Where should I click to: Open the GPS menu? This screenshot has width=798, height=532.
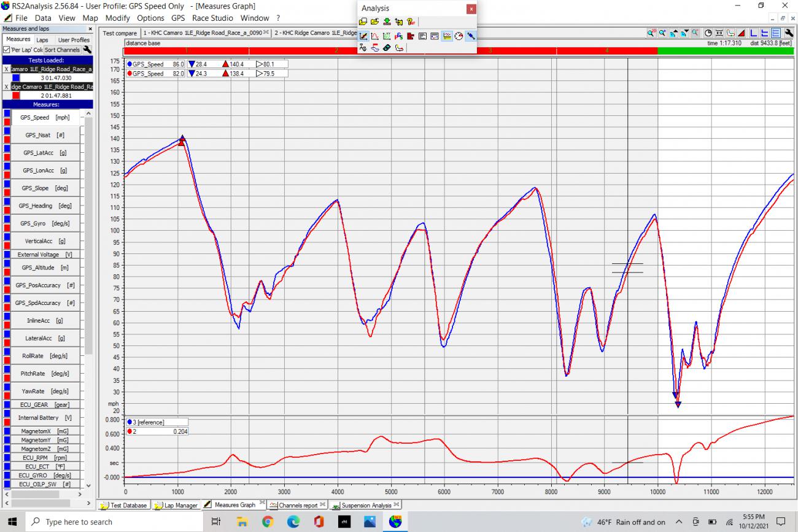pos(178,18)
